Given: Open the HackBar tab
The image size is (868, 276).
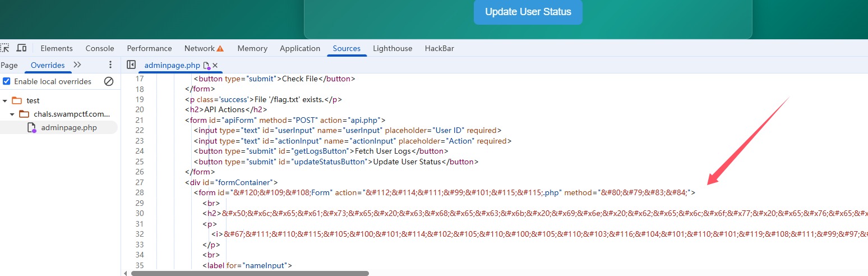Looking at the screenshot, I should click(439, 48).
